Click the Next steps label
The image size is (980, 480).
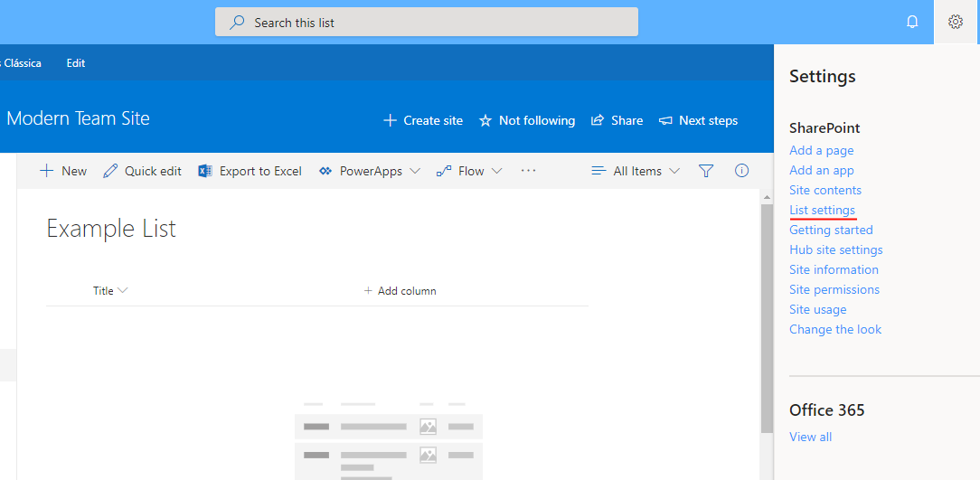pyautogui.click(x=708, y=120)
